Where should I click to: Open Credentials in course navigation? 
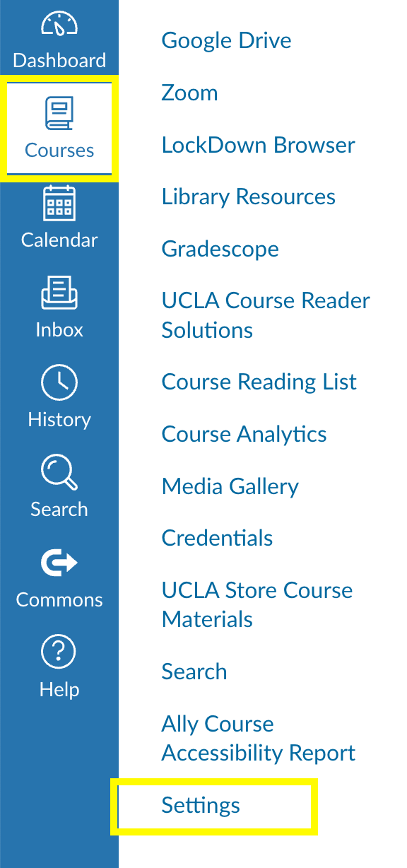[x=218, y=538]
